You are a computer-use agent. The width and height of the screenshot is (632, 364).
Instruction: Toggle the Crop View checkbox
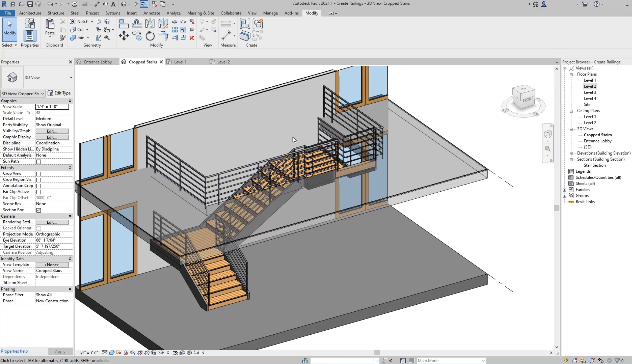tap(39, 174)
